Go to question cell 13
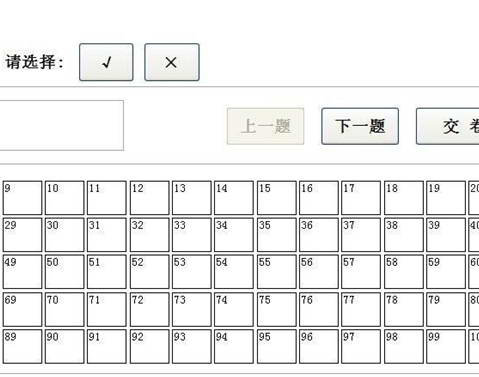This screenshot has width=479, height=377. (x=192, y=198)
